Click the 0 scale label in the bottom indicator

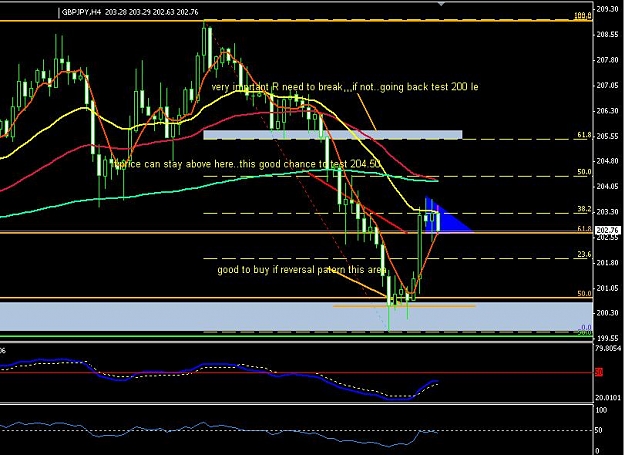[x=597, y=451]
